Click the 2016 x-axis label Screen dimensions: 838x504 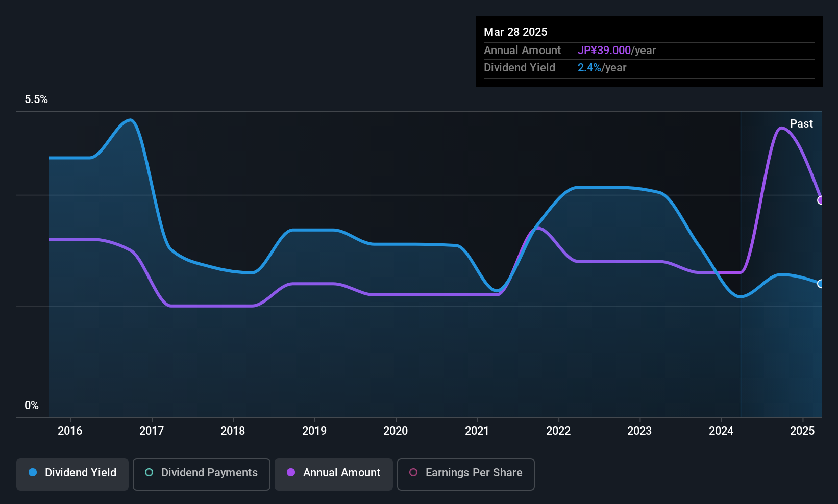click(70, 431)
